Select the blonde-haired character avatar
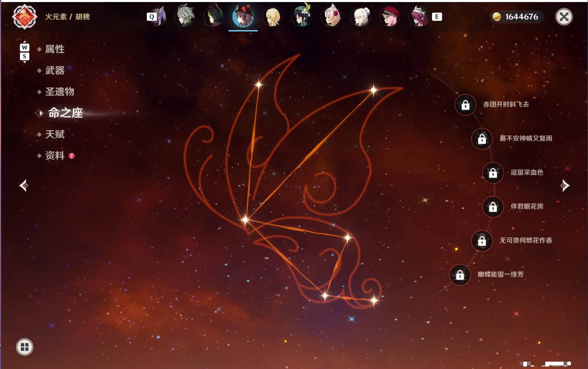 pos(272,17)
